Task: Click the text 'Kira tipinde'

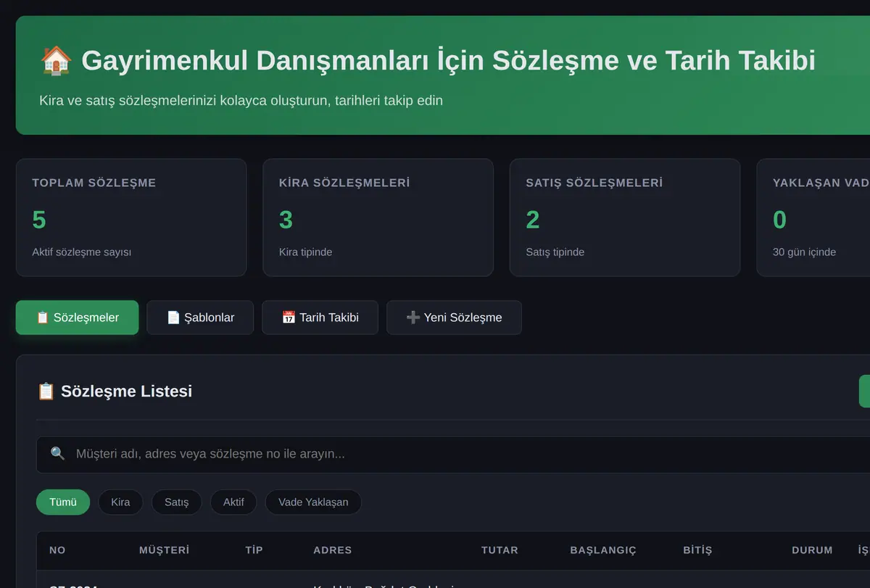Action: [x=305, y=252]
